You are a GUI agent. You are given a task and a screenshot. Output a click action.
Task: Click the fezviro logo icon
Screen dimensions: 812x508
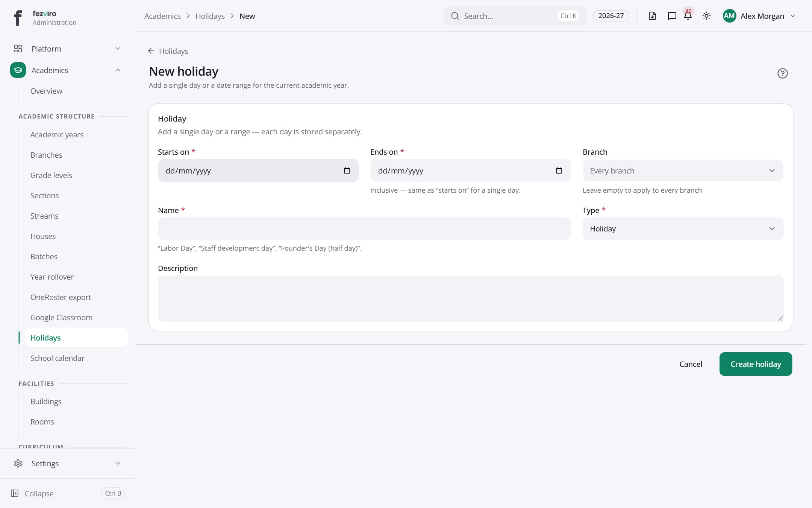(x=18, y=18)
